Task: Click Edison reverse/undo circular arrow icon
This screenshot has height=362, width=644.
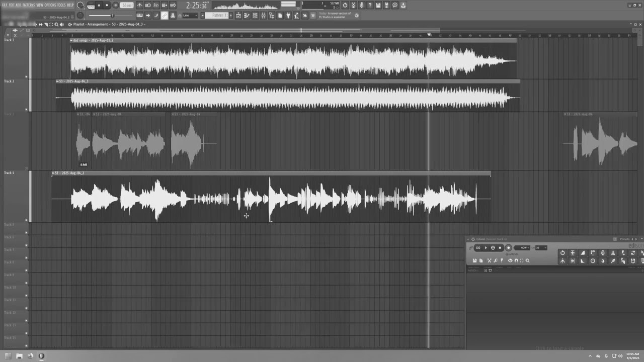Action: tap(562, 253)
